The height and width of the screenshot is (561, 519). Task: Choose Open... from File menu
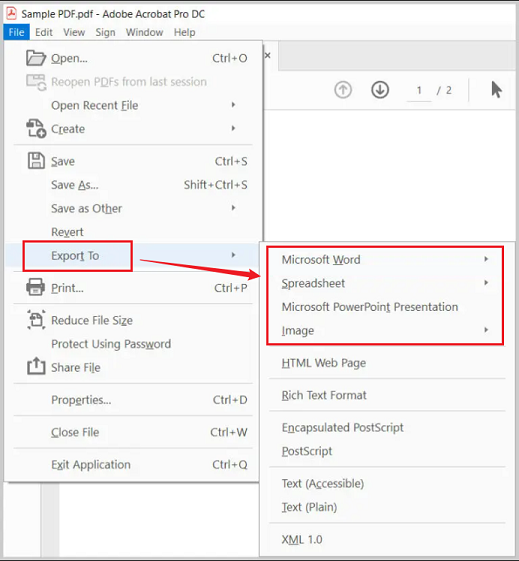(x=133, y=58)
